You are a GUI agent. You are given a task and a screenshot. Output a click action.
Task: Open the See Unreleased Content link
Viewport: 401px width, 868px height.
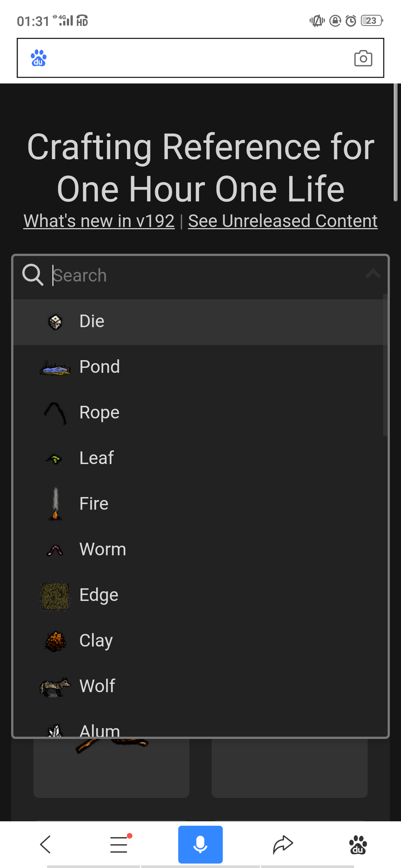283,221
